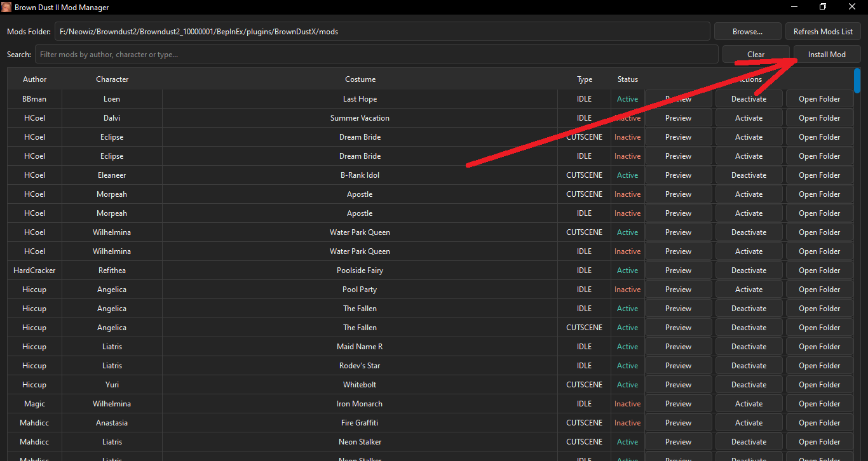Deactivate Eleaneer's B-Rank Idol mod
The width and height of the screenshot is (868, 461).
point(749,175)
